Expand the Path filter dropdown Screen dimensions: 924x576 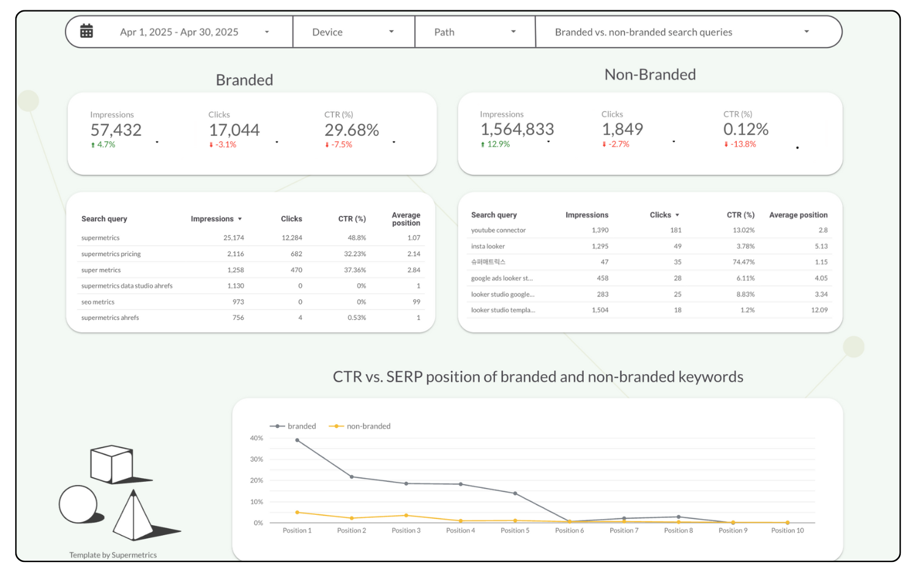point(513,32)
